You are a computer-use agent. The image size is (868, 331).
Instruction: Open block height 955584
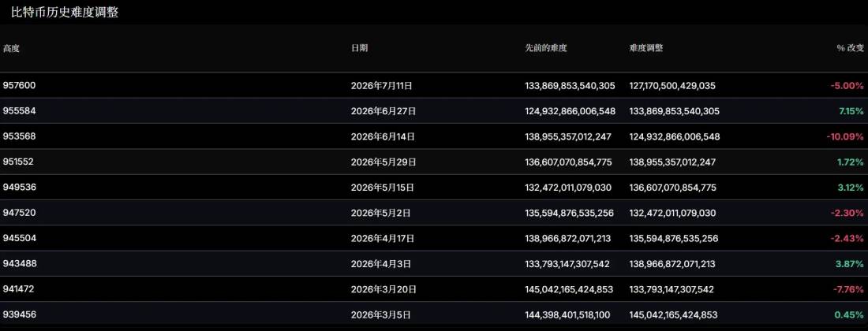coord(20,111)
